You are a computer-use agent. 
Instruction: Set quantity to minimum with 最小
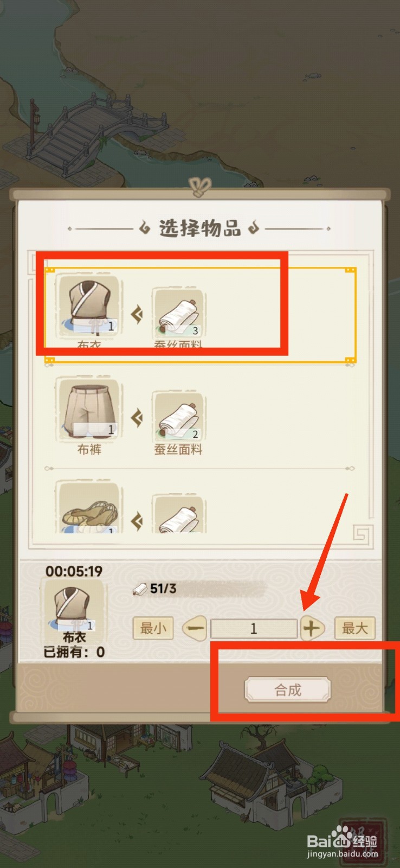(153, 628)
